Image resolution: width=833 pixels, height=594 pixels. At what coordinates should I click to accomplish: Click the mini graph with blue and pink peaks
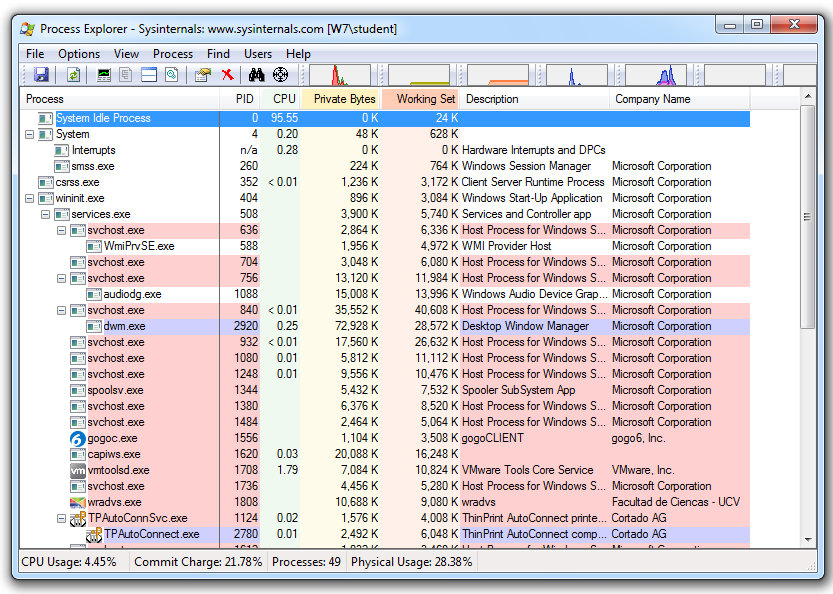[x=656, y=75]
